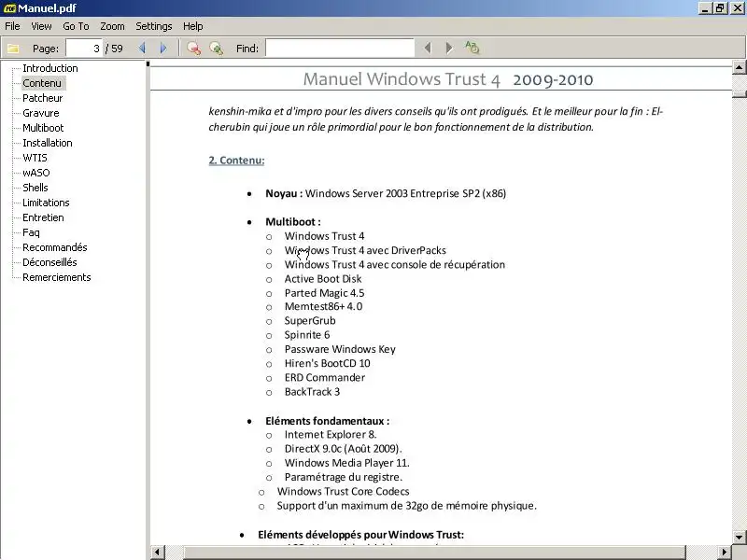747x560 pixels.
Task: Click the Find text input field
Action: [340, 49]
